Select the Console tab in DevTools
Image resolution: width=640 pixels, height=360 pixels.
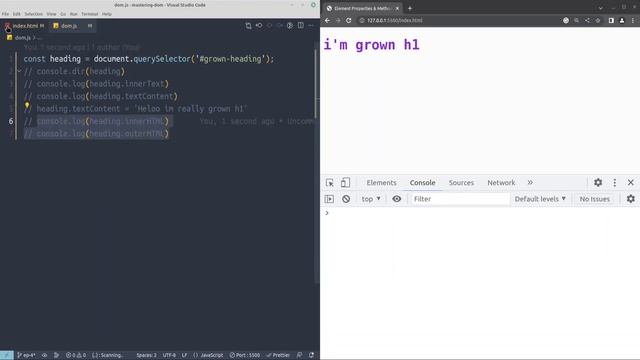[422, 183]
